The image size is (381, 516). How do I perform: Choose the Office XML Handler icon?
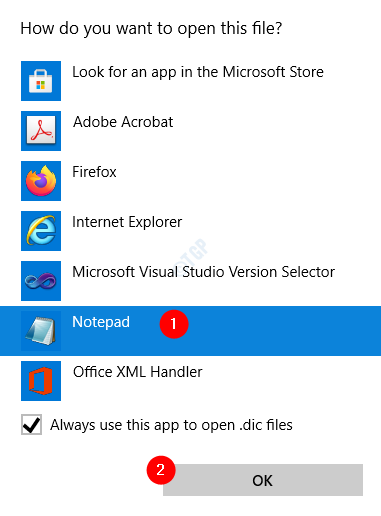(41, 381)
